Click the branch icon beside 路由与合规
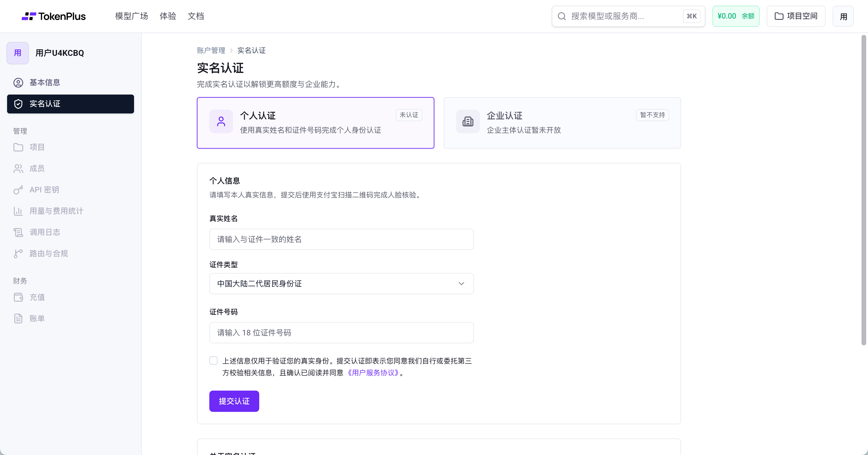 [18, 253]
